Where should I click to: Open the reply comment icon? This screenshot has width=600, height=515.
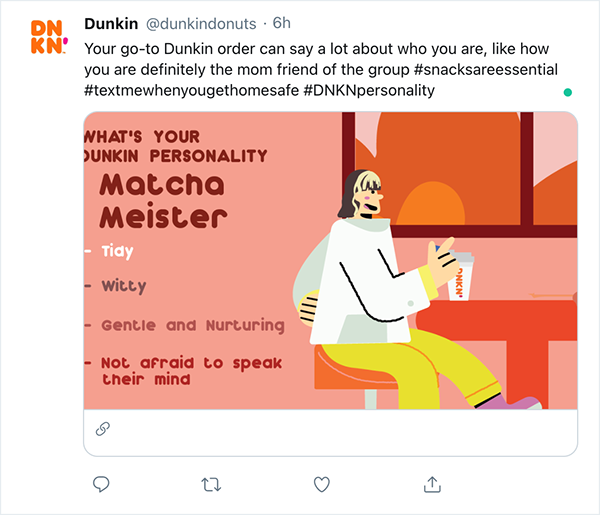point(101,484)
